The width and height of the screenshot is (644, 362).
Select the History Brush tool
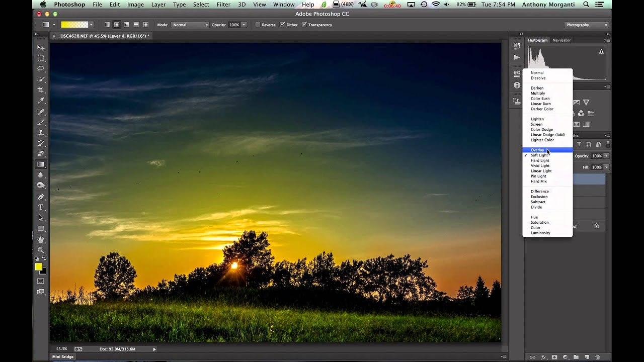tap(41, 143)
